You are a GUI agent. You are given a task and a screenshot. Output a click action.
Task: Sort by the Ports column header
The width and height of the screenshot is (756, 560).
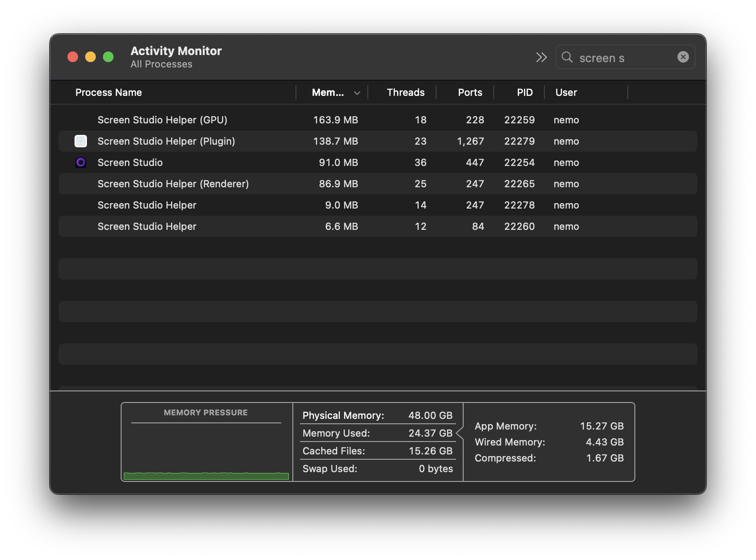470,92
